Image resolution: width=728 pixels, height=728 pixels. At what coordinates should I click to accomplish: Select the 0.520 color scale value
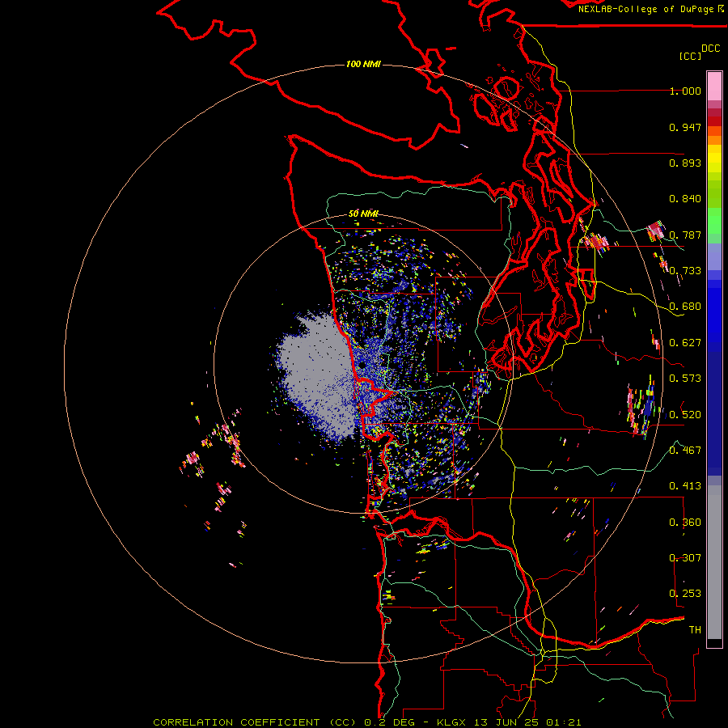coord(685,414)
